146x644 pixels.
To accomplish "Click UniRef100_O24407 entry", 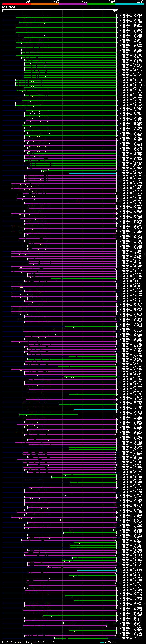I will [131, 45].
